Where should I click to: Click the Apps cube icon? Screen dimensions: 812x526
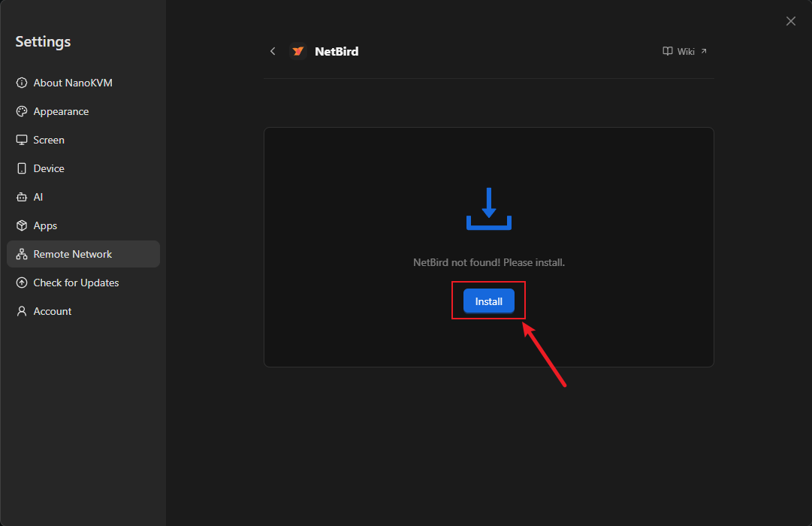(x=22, y=225)
